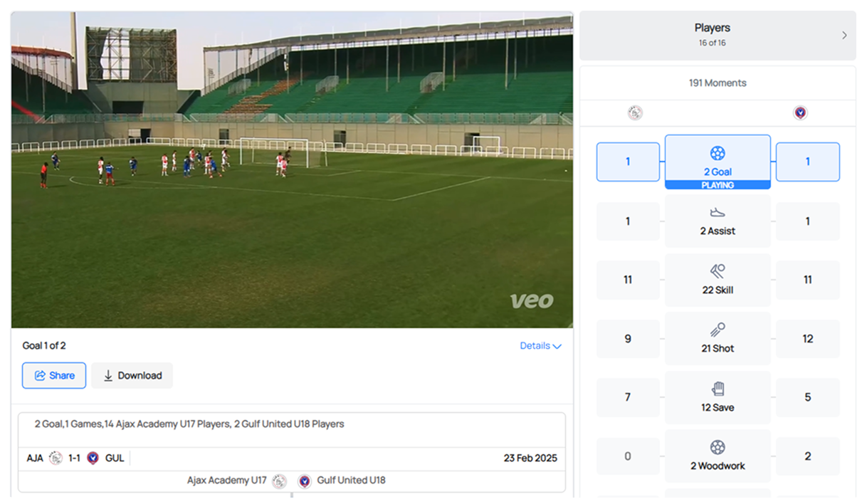View Gulf United's 12 shots

tap(808, 339)
